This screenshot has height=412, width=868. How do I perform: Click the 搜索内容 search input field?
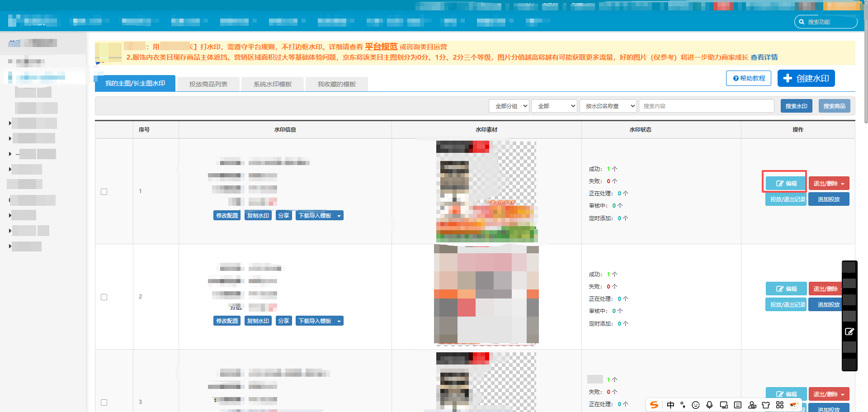[x=707, y=106]
